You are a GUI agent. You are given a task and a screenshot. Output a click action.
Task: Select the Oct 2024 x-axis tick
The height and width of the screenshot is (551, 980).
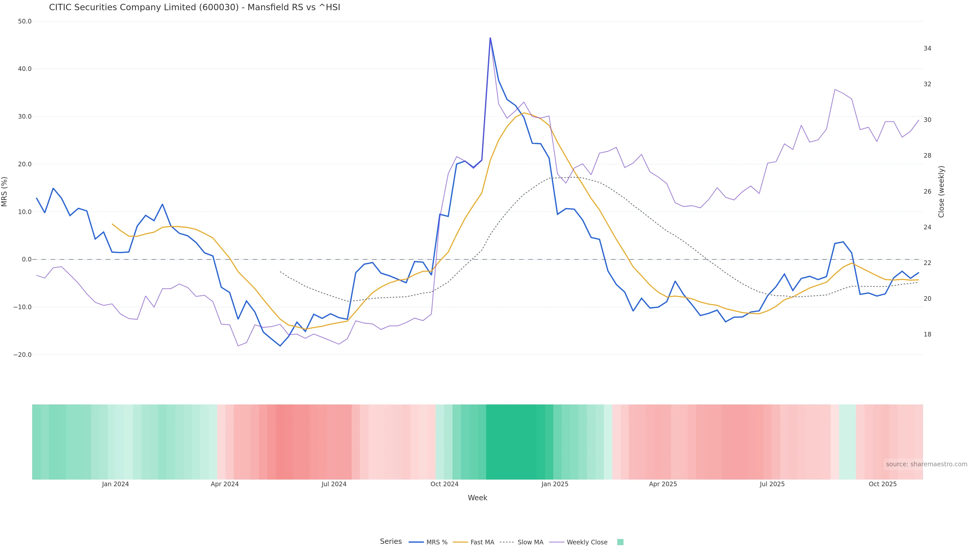[444, 484]
